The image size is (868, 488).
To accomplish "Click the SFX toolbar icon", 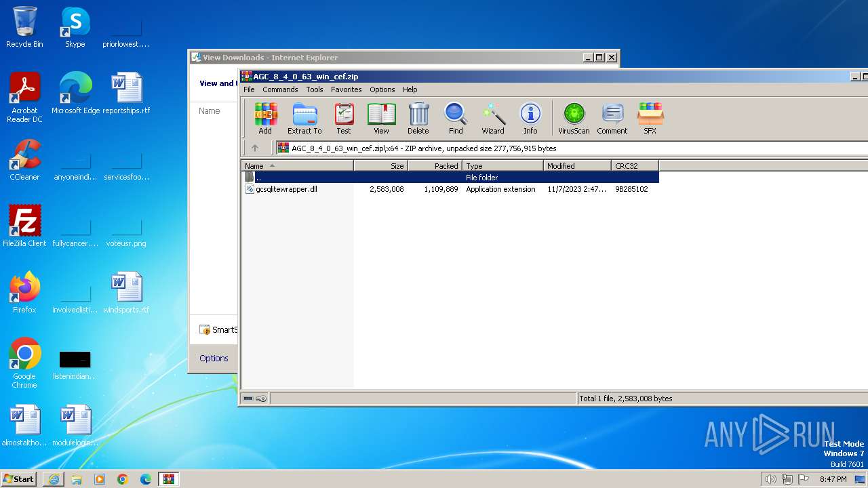I will (x=650, y=119).
